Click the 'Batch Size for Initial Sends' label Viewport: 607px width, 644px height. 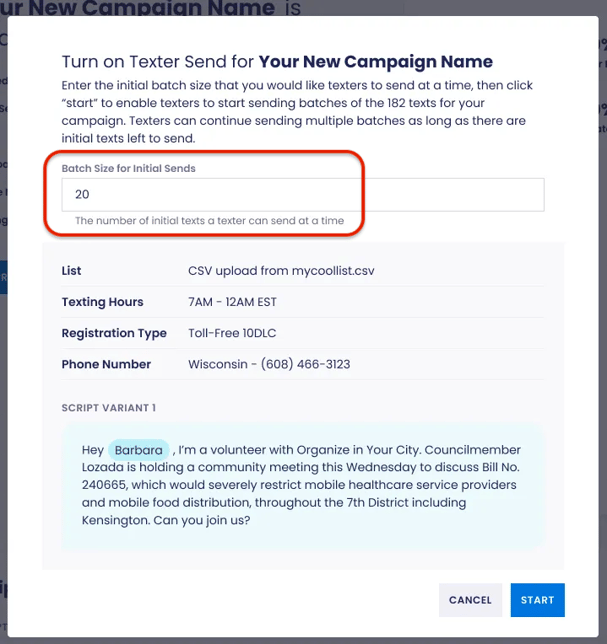tap(129, 169)
